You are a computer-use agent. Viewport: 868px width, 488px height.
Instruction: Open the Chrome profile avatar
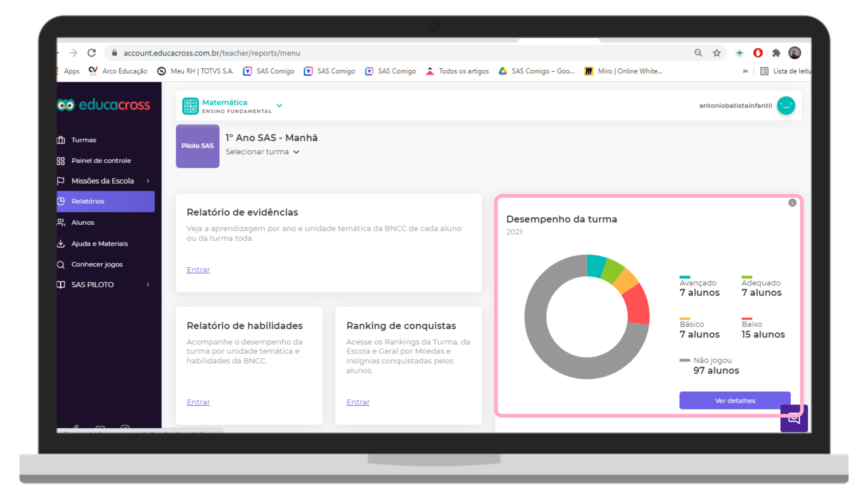click(x=795, y=53)
